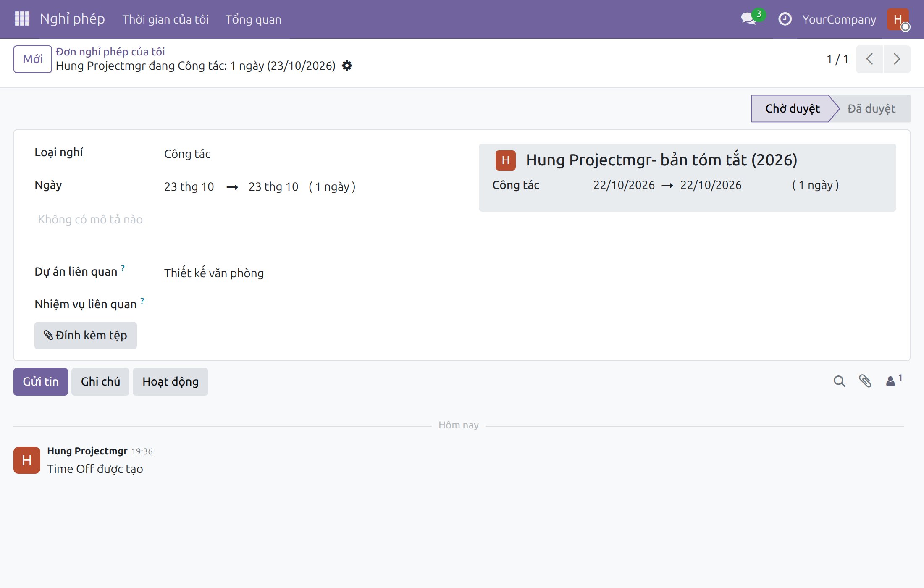Open the Tổng quan menu
Image resolution: width=924 pixels, height=588 pixels.
253,19
